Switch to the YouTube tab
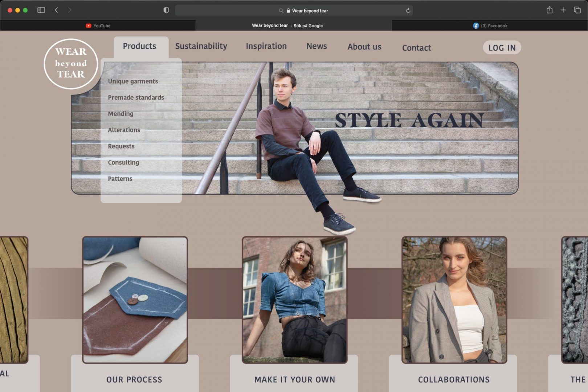This screenshot has width=588, height=392. tap(98, 26)
